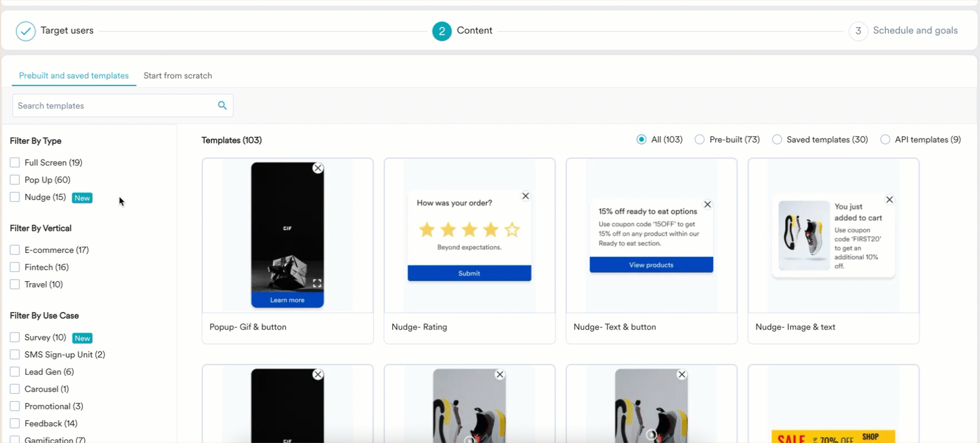980x443 pixels.
Task: Click X on Nudge- Text & button preview
Action: tap(707, 205)
